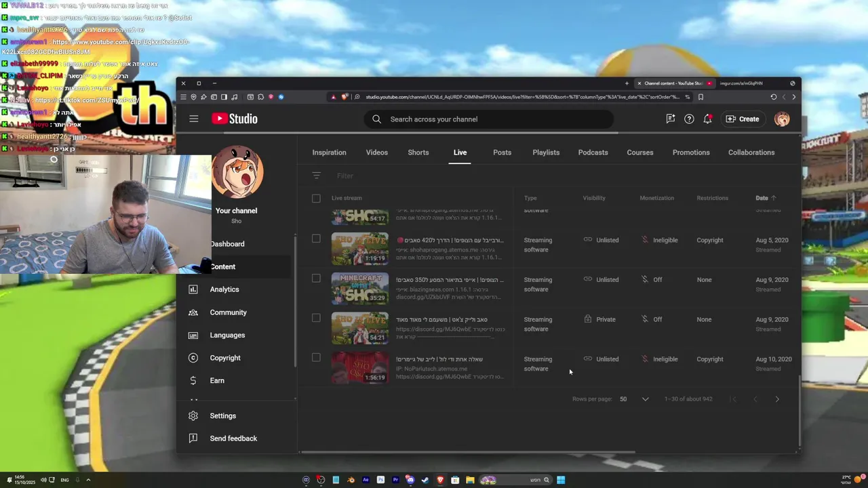Switch to the Podcasts tab
This screenshot has height=488, width=868.
(x=593, y=152)
